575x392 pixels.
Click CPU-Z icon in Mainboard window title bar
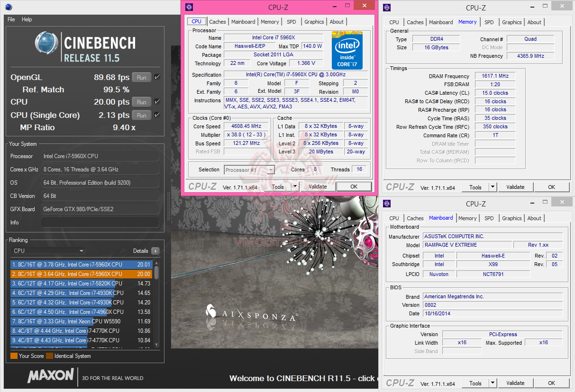387,204
